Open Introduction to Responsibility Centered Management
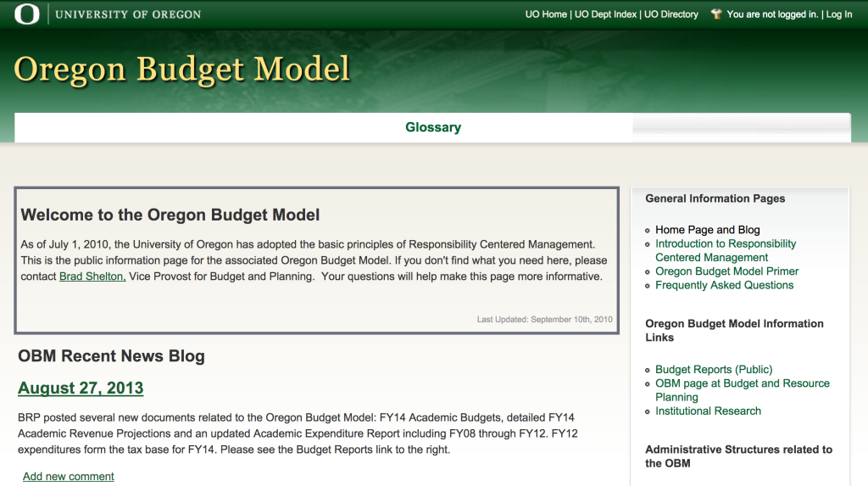This screenshot has height=486, width=868. [726, 250]
